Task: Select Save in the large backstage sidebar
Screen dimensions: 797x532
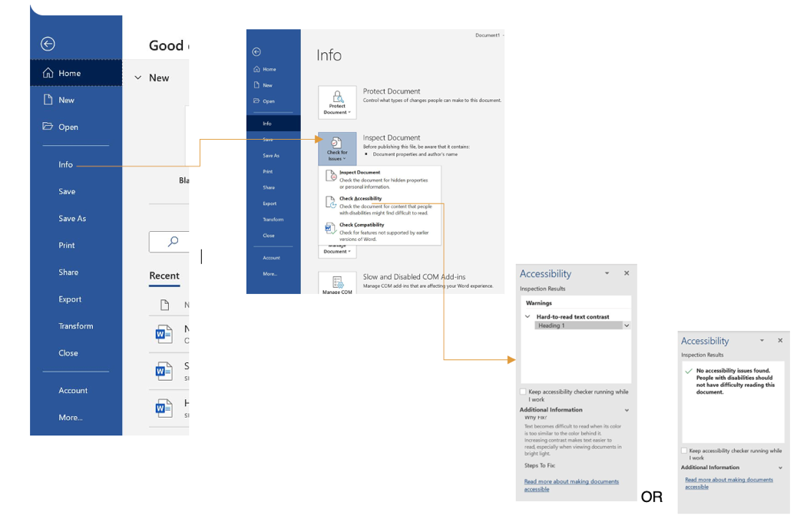Action: pyautogui.click(x=67, y=192)
